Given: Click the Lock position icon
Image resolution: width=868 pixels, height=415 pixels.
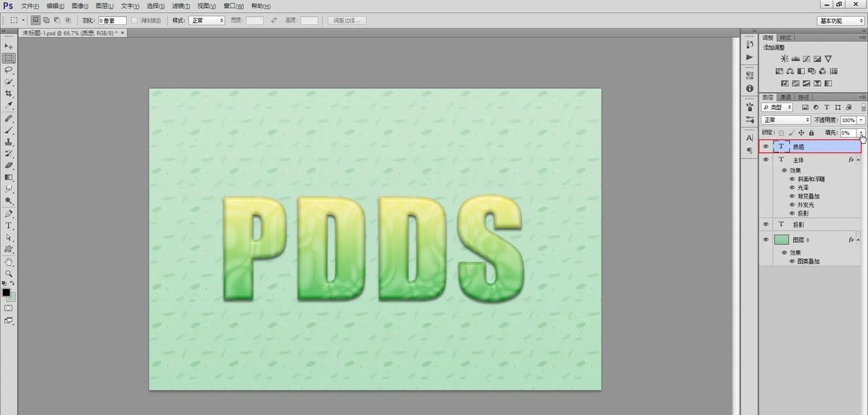Looking at the screenshot, I should pos(801,133).
